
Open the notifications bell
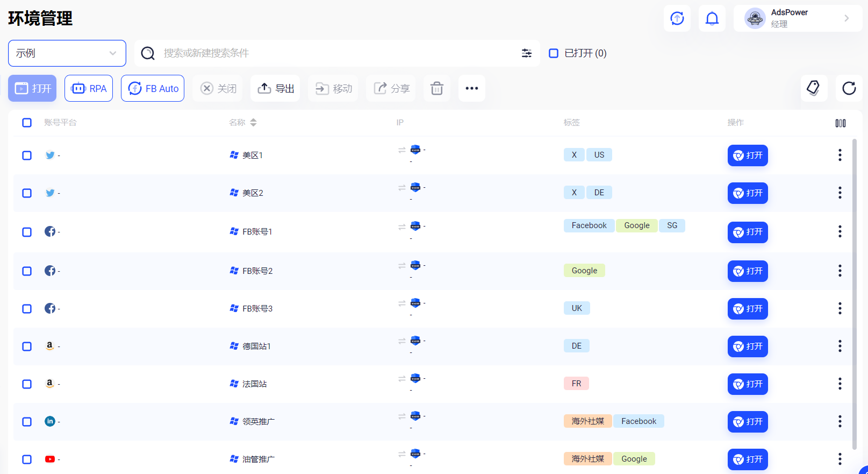coord(712,18)
